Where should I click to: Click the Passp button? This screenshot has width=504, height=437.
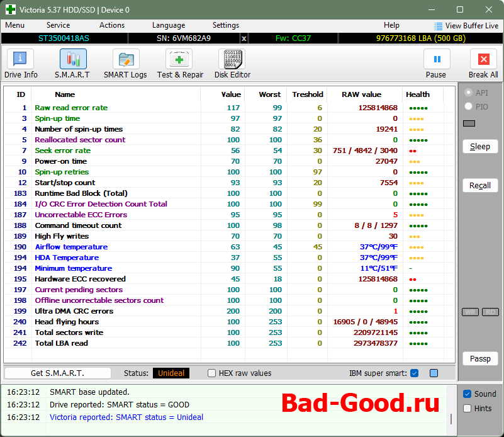(x=479, y=358)
